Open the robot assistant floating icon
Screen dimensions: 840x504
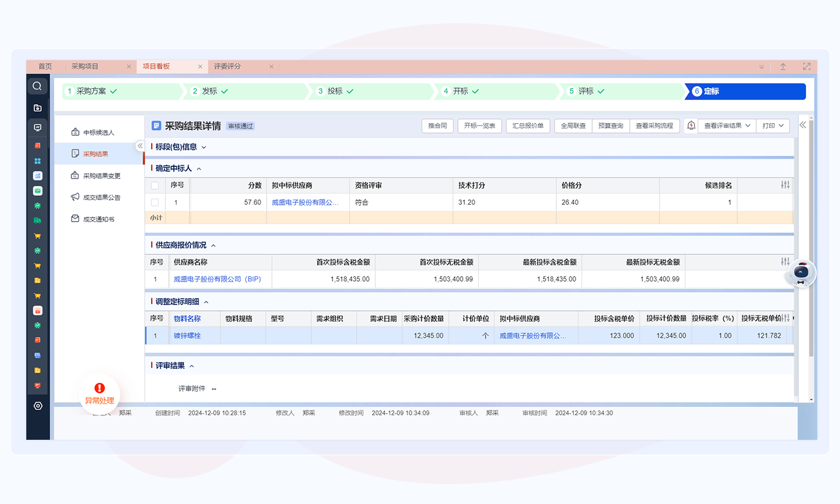pos(801,273)
